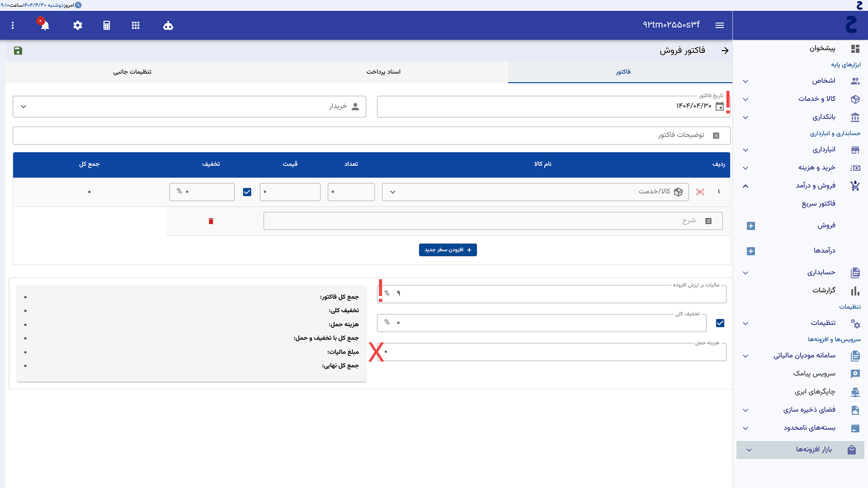Open the خریدار buyer dropdown
This screenshot has width=868, height=488.
(x=189, y=107)
